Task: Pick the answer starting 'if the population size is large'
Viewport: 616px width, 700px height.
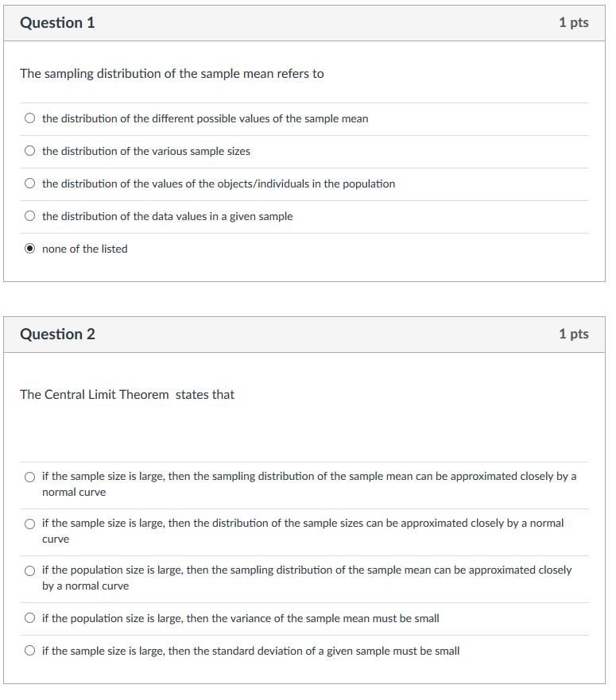Action: click(29, 570)
